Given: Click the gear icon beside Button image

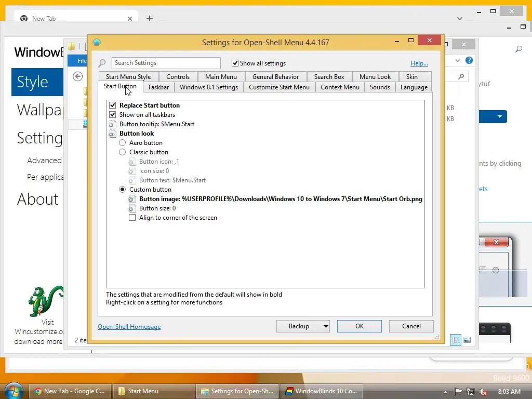Looking at the screenshot, I should pos(132,199).
